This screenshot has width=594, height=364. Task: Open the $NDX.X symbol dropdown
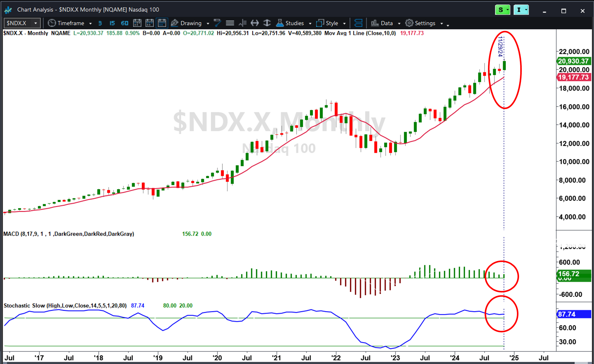tap(36, 23)
